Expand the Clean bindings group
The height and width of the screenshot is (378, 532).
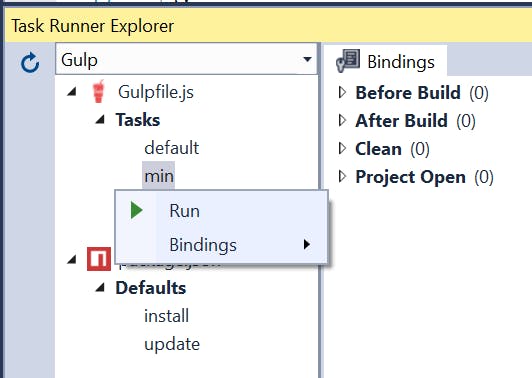[342, 148]
